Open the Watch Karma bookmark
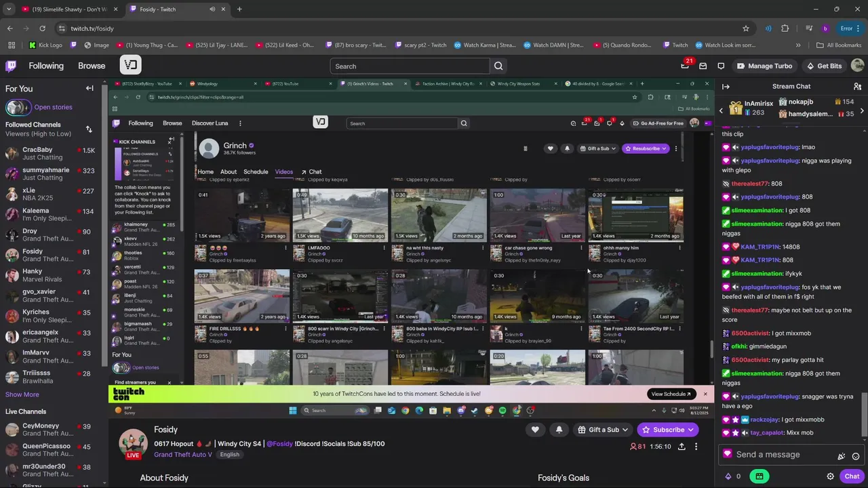 484,45
